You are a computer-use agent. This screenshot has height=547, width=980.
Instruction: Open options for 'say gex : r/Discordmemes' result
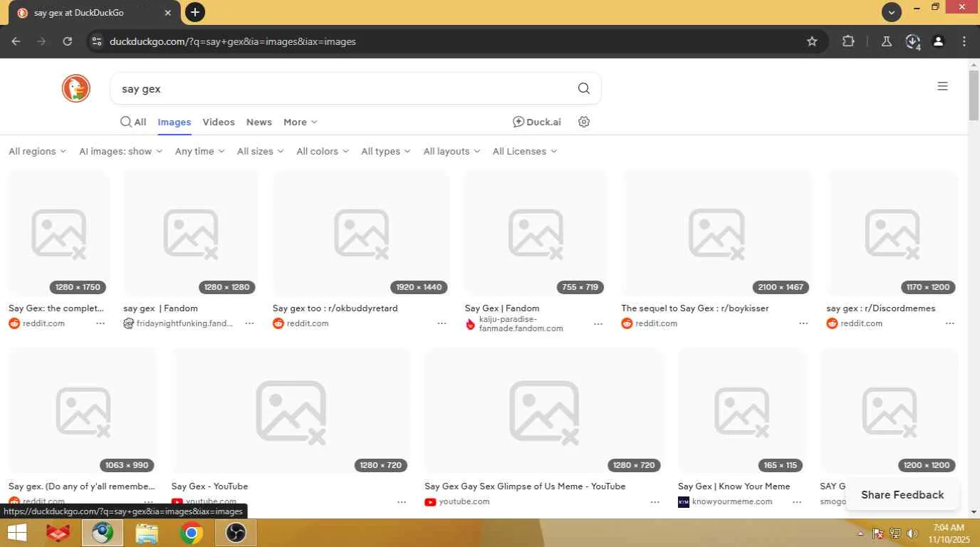949,323
